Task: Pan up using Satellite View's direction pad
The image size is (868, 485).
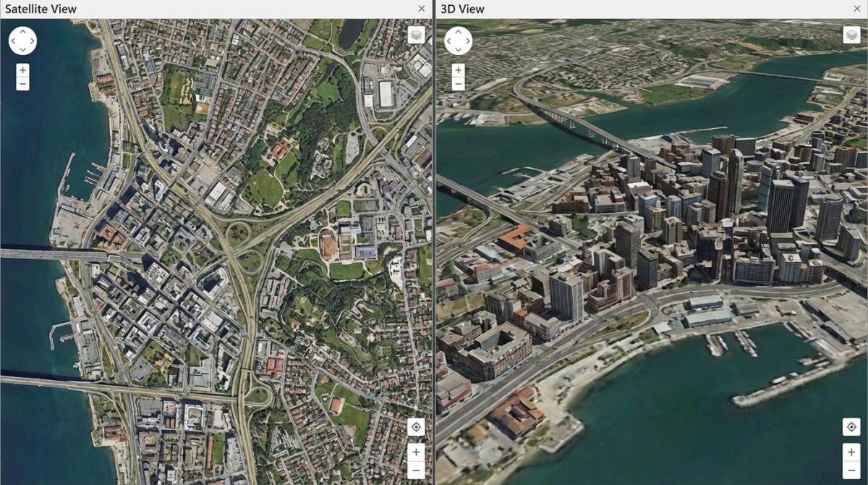Action: pyautogui.click(x=22, y=32)
